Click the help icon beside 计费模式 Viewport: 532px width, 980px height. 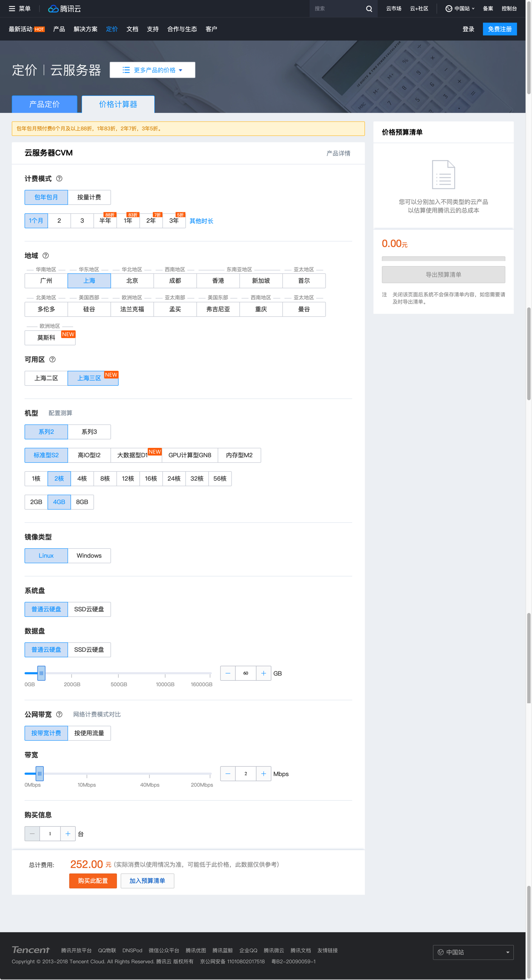(x=59, y=178)
